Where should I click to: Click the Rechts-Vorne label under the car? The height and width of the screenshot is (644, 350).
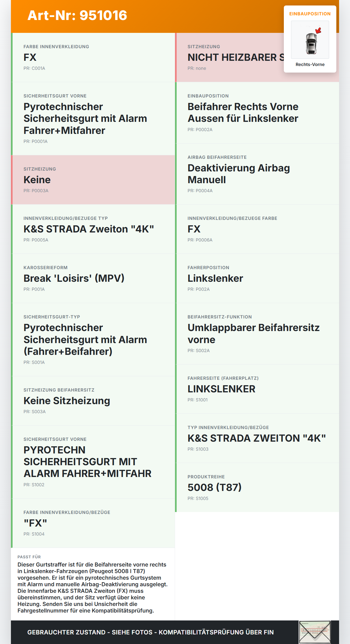click(x=310, y=64)
